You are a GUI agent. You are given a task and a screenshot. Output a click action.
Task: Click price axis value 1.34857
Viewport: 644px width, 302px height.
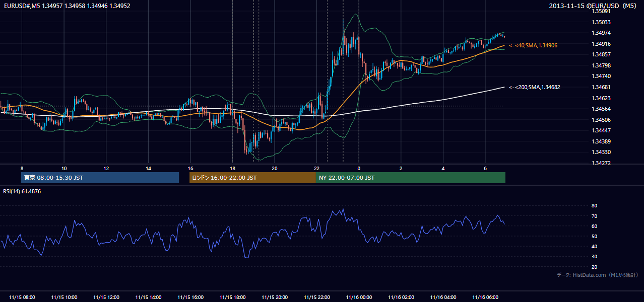pyautogui.click(x=601, y=54)
